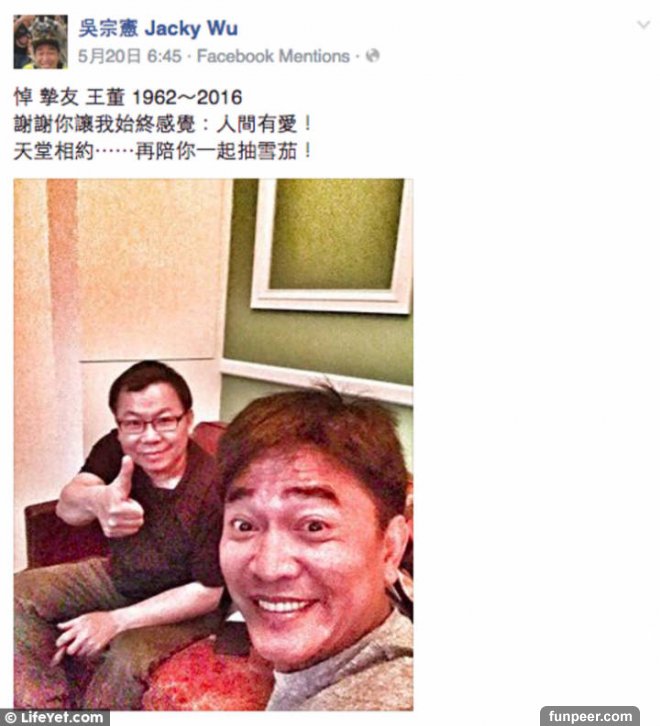Select the post line starting with 悼 摯友
660x726 pixels.
[x=128, y=98]
